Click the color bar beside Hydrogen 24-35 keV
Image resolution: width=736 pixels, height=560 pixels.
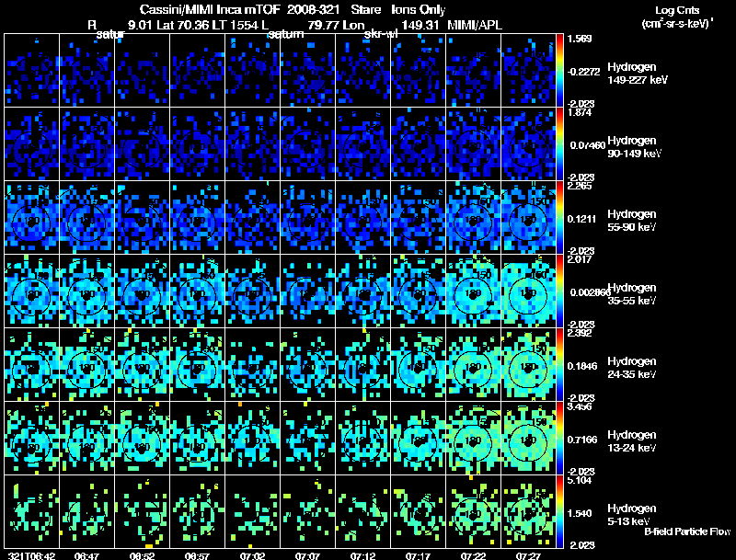point(559,365)
